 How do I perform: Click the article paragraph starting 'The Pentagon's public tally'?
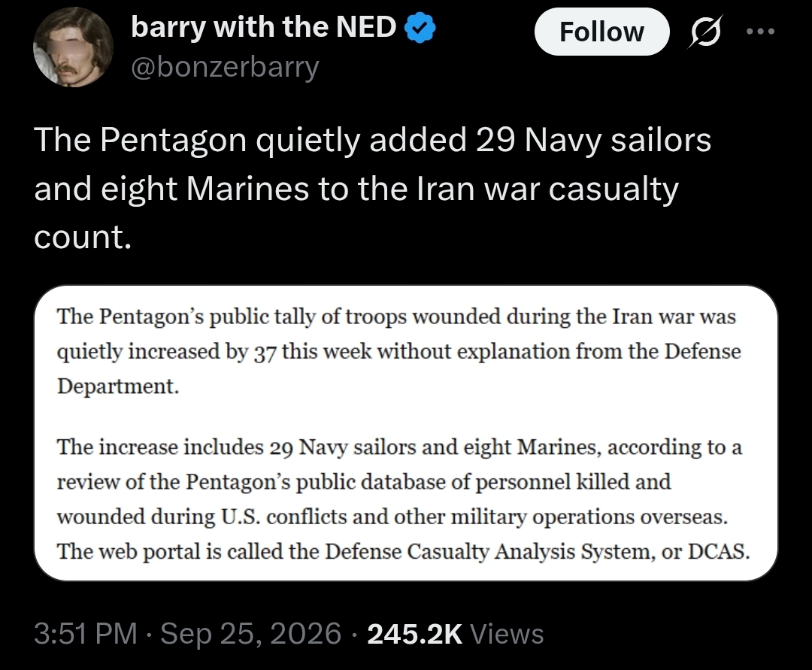(x=398, y=351)
